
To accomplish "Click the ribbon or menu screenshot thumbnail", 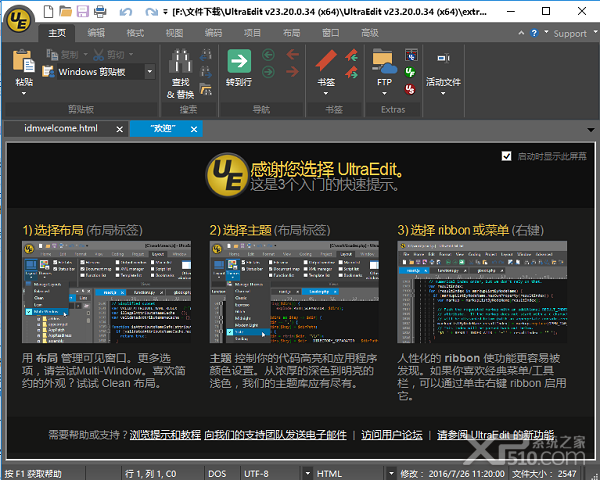I will [x=482, y=292].
